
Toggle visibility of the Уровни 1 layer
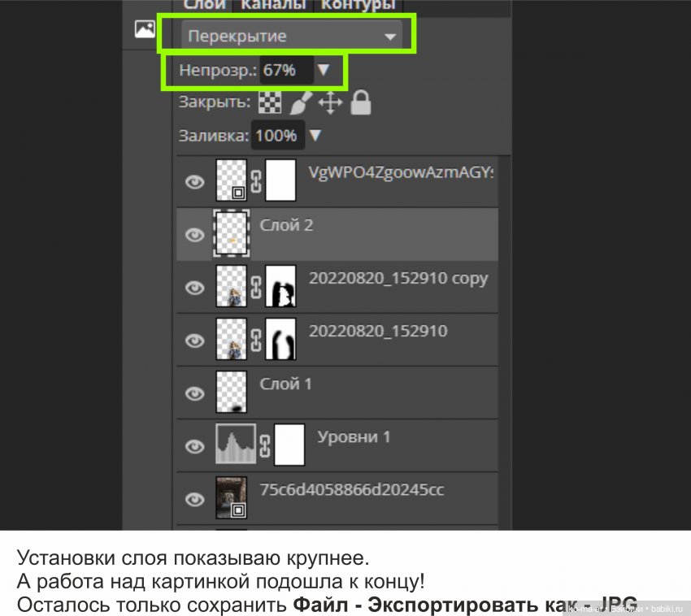[195, 445]
